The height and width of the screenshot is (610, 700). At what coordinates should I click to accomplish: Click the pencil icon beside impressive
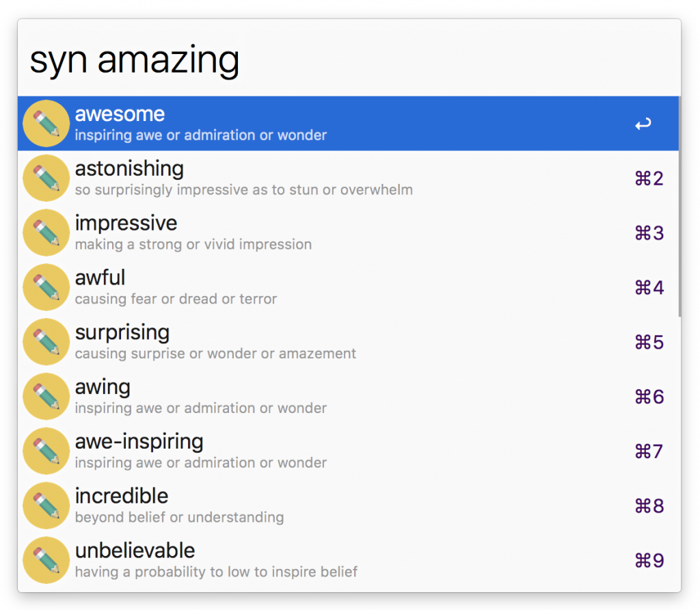[x=46, y=233]
